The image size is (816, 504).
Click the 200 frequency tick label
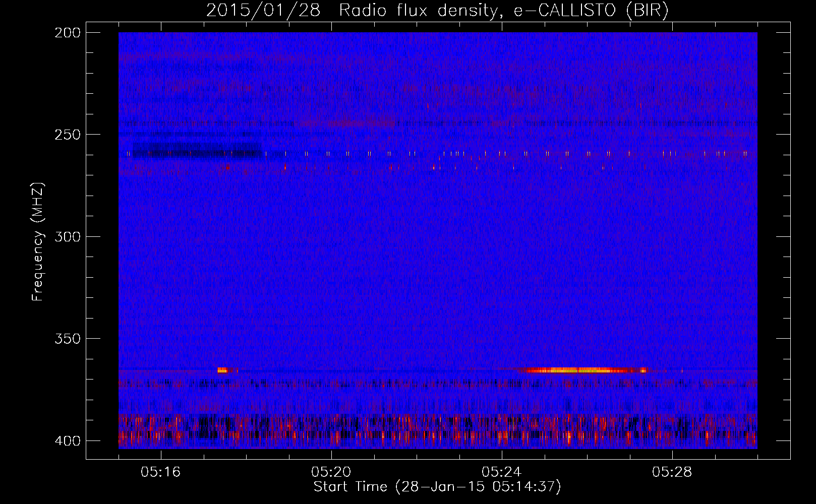tap(68, 33)
